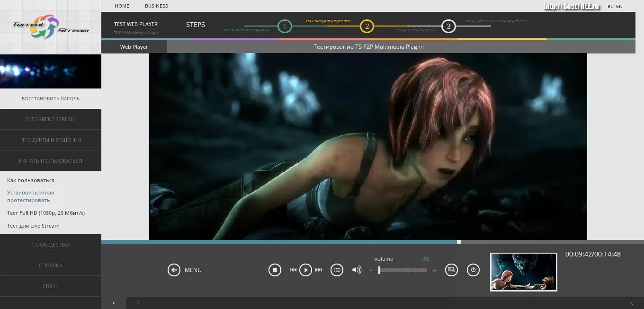Open the HOME menu
The height and width of the screenshot is (309, 644).
pyautogui.click(x=122, y=6)
